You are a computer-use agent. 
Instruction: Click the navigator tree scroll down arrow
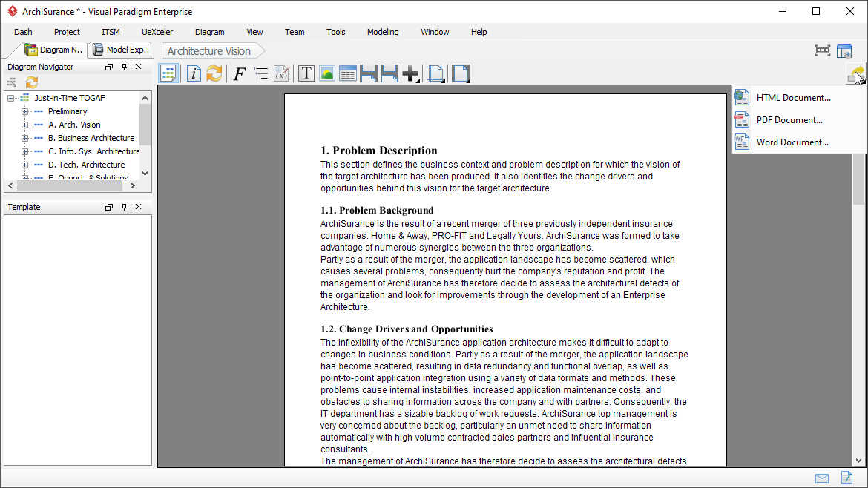[145, 174]
